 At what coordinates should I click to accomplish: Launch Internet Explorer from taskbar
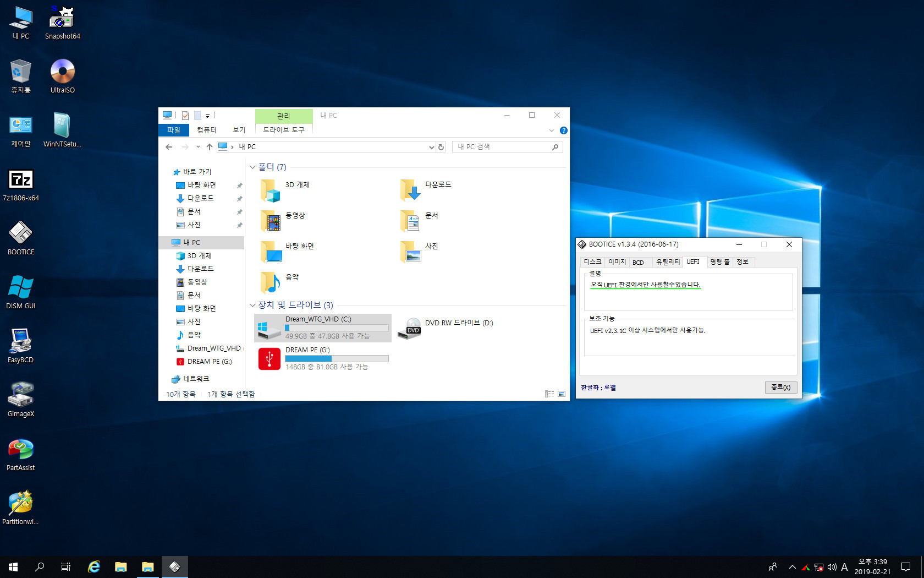pyautogui.click(x=94, y=566)
